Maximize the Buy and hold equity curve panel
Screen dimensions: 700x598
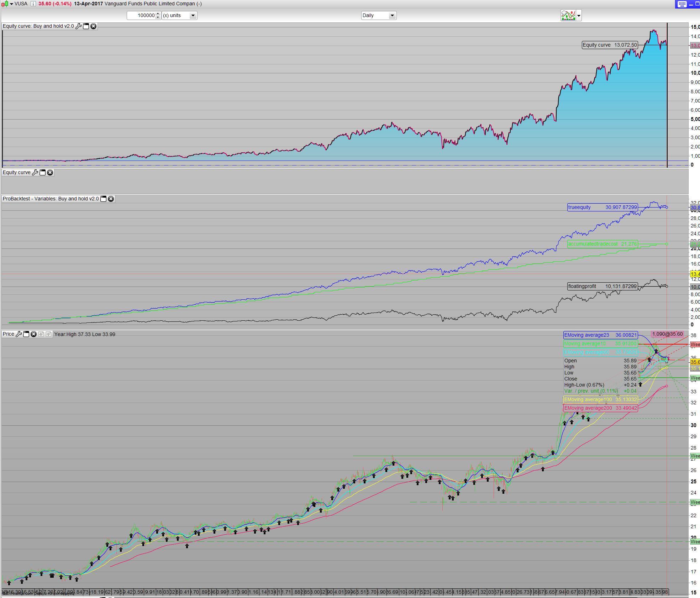point(86,26)
